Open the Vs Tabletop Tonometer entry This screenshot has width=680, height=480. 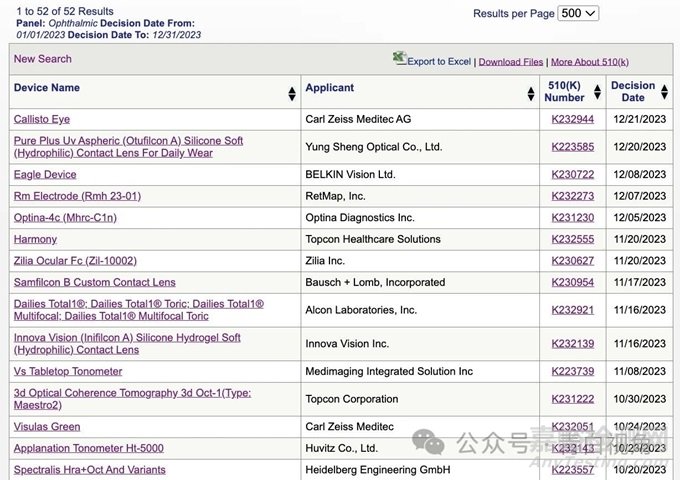click(68, 371)
